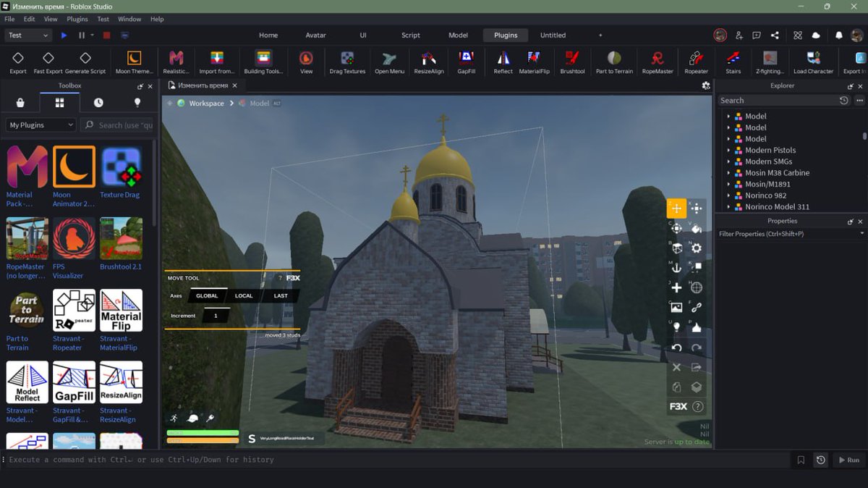Viewport: 868px width, 488px height.
Task: Open the share icon in top bar
Action: click(775, 35)
